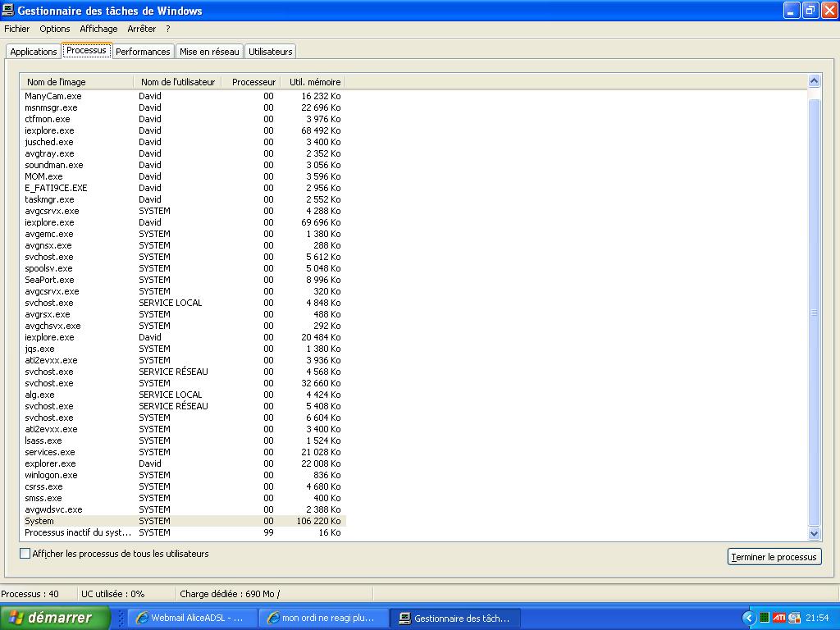The height and width of the screenshot is (630, 840).
Task: Select the winlogon.exe process
Action: pos(183,475)
